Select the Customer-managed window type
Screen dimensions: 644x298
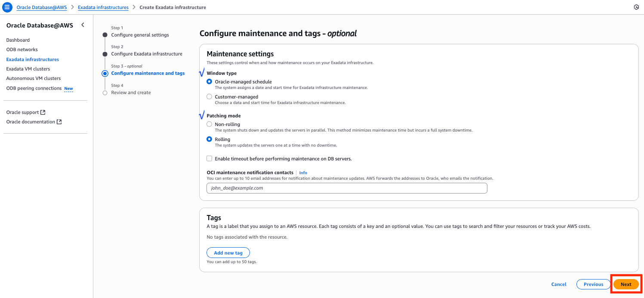(x=210, y=97)
